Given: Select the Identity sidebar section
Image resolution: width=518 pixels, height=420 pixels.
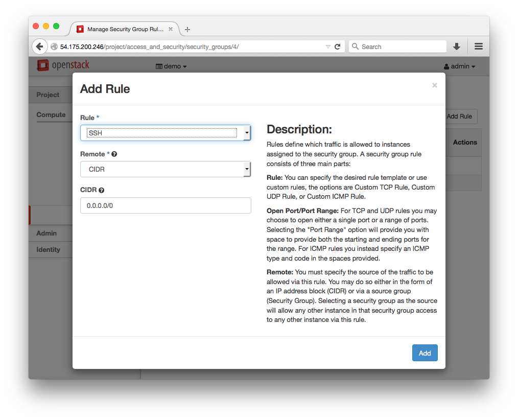Looking at the screenshot, I should pyautogui.click(x=48, y=249).
